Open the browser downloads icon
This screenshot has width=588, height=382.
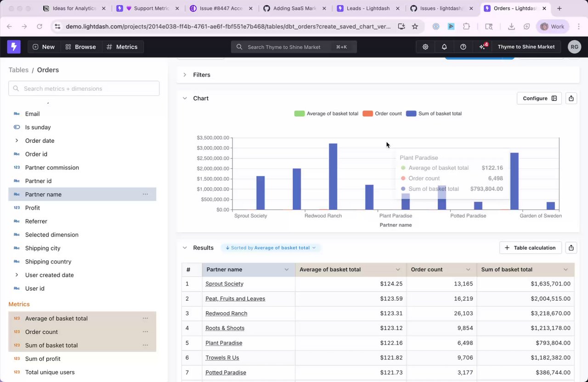click(x=511, y=27)
